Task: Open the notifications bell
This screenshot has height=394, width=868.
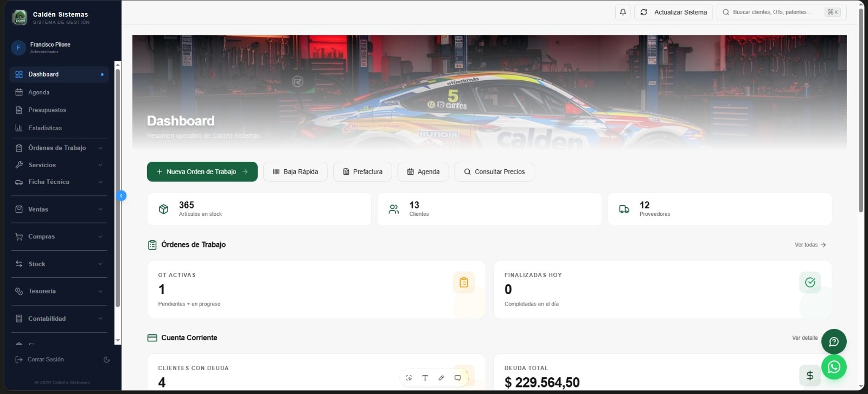Action: (623, 12)
